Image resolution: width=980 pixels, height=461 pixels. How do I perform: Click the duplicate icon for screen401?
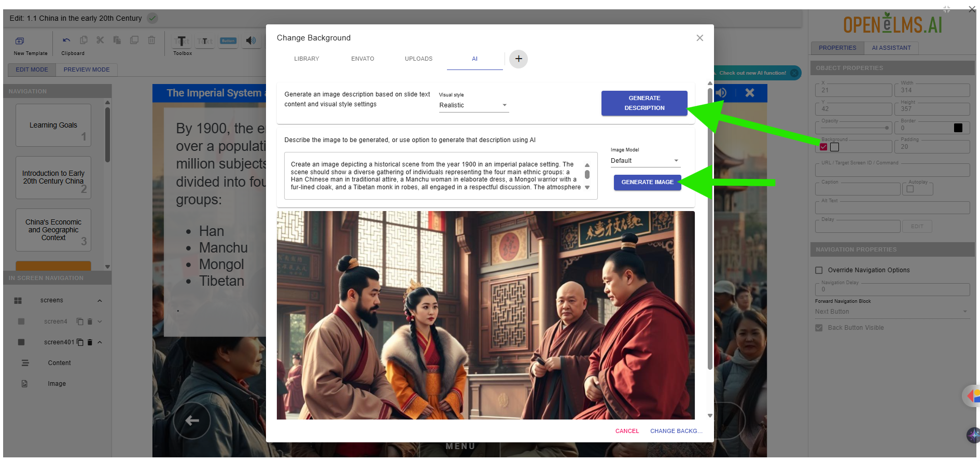point(80,342)
